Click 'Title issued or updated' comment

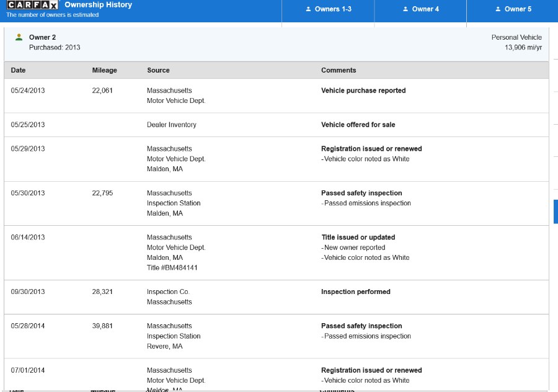click(358, 237)
